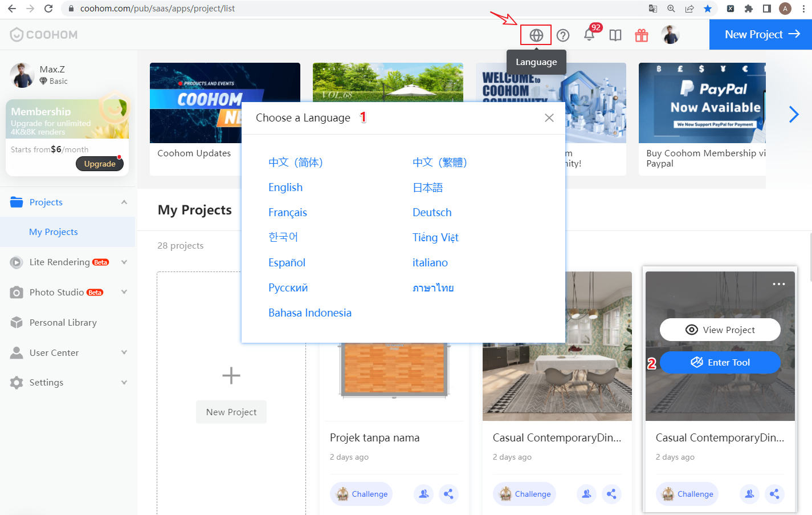Open Personal Library in sidebar

coord(63,323)
